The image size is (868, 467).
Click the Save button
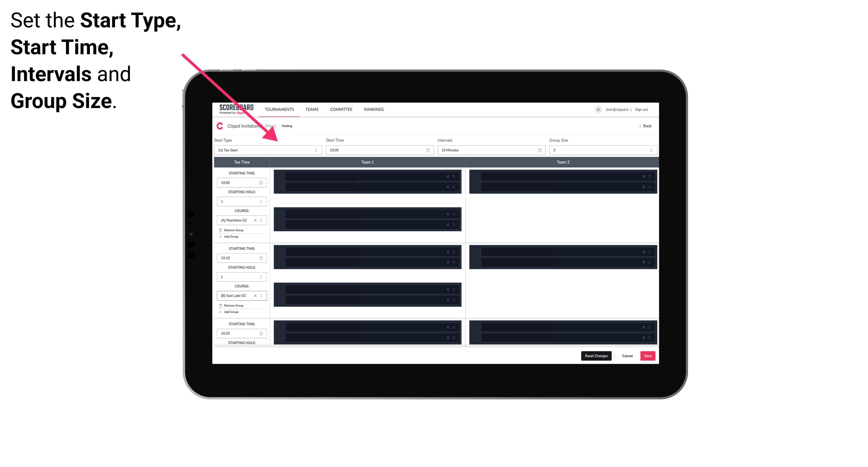click(648, 355)
